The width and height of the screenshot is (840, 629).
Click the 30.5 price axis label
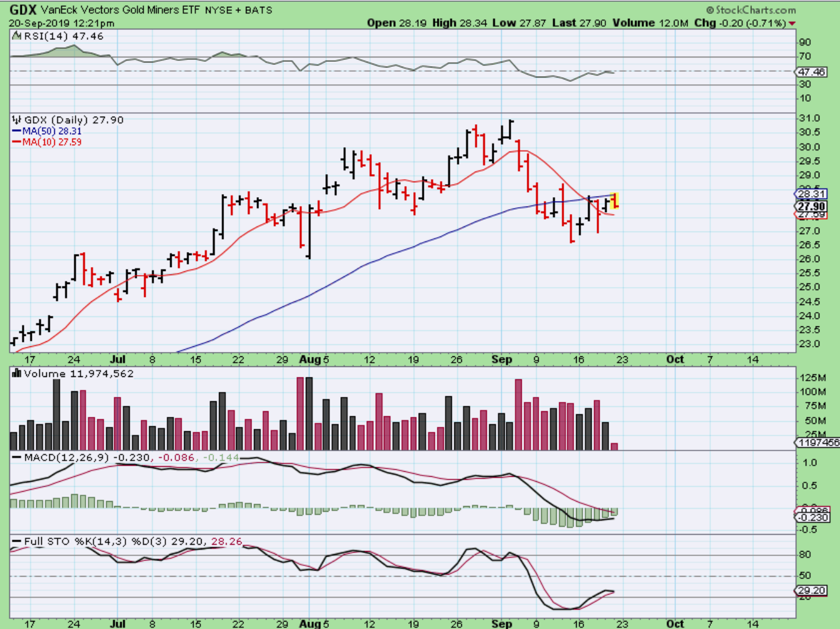click(x=810, y=132)
